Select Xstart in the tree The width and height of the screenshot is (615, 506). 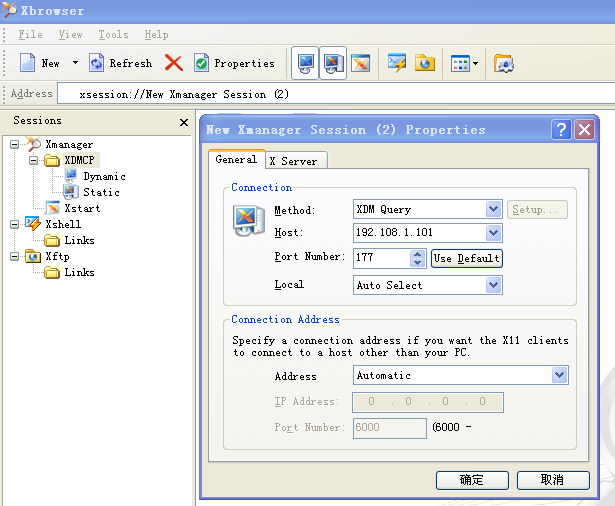click(x=82, y=208)
